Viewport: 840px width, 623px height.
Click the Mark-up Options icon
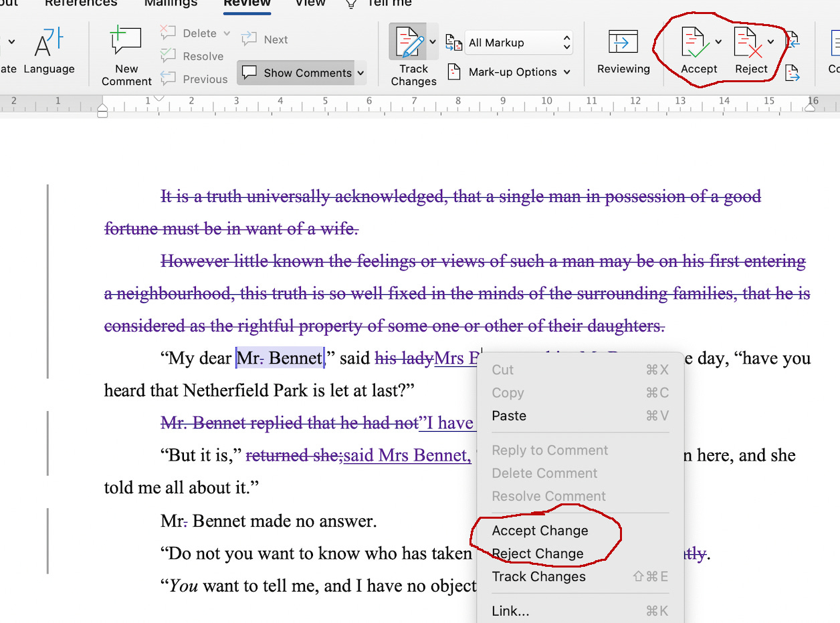(x=454, y=72)
